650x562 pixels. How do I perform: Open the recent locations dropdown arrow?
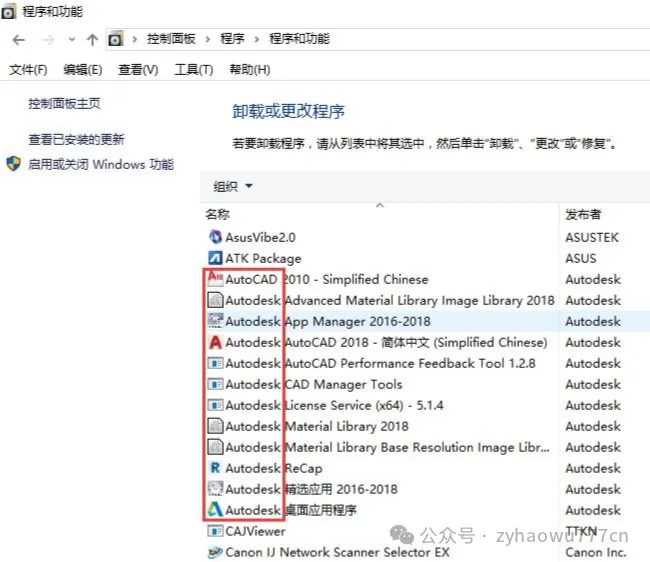72,40
